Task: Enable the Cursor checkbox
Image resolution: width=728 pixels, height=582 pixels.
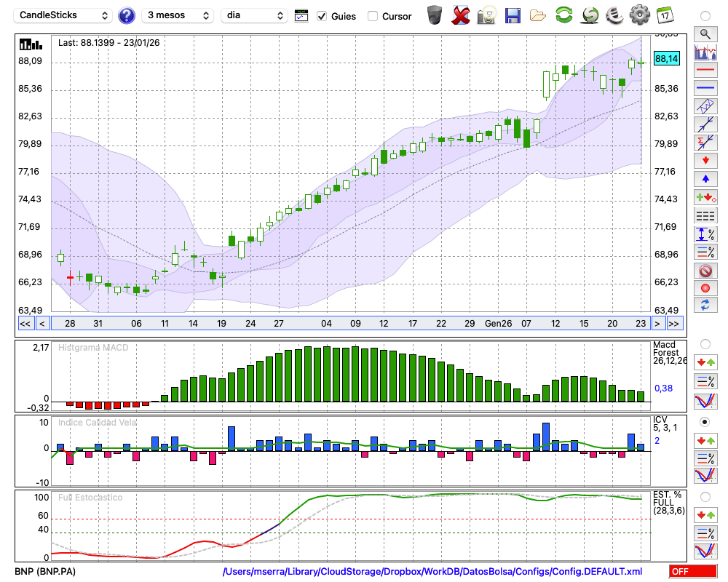Action: 373,16
